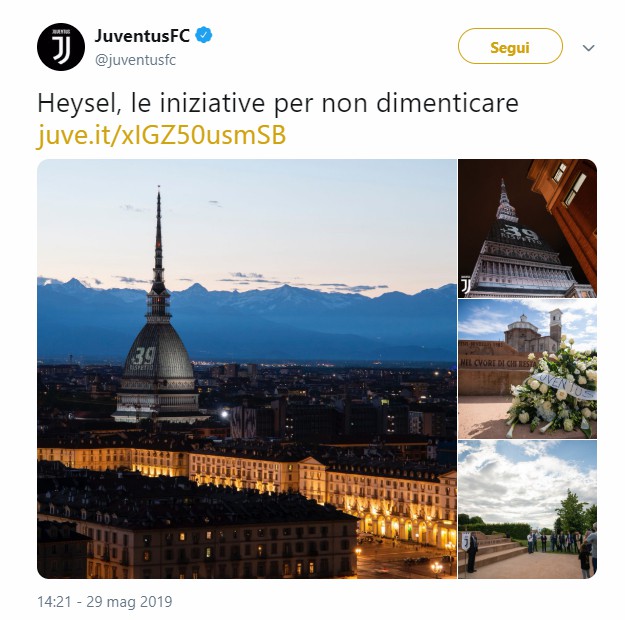Click the 39 projection on the dome

143,355
